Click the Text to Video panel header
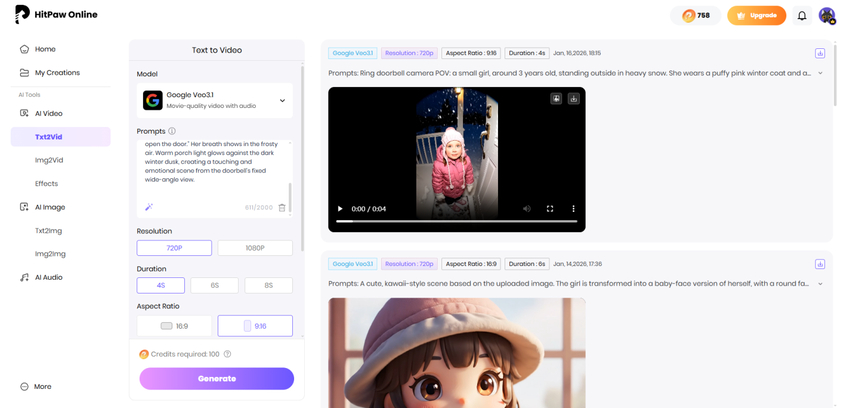Viewport: 853px width, 408px height. click(x=217, y=50)
